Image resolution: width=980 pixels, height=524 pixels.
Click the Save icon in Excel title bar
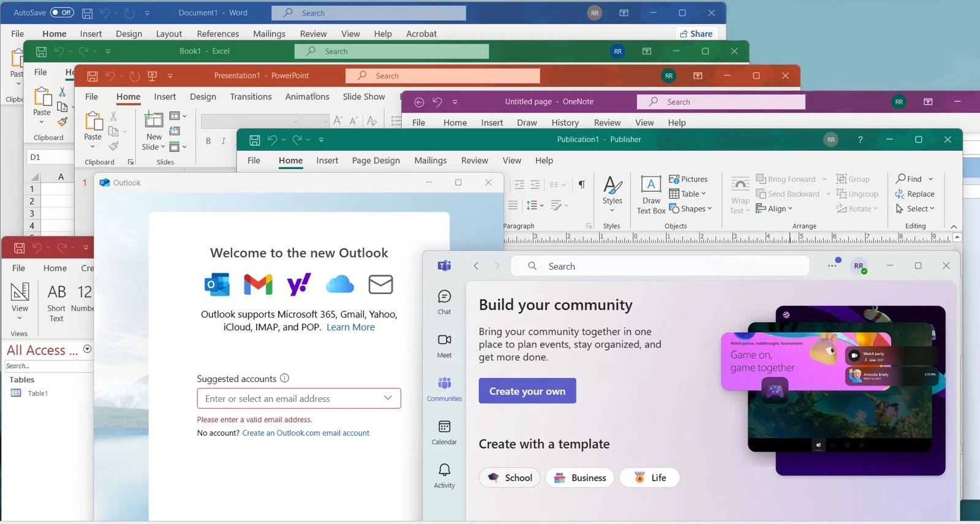(x=41, y=51)
